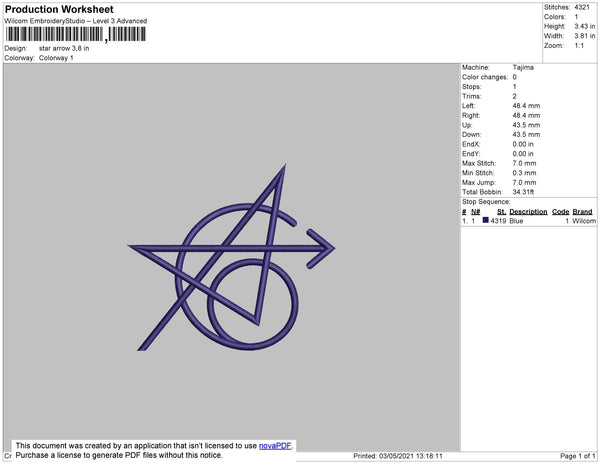Click the Machine value Tajima
The height and width of the screenshot is (464, 600).
[x=523, y=67]
